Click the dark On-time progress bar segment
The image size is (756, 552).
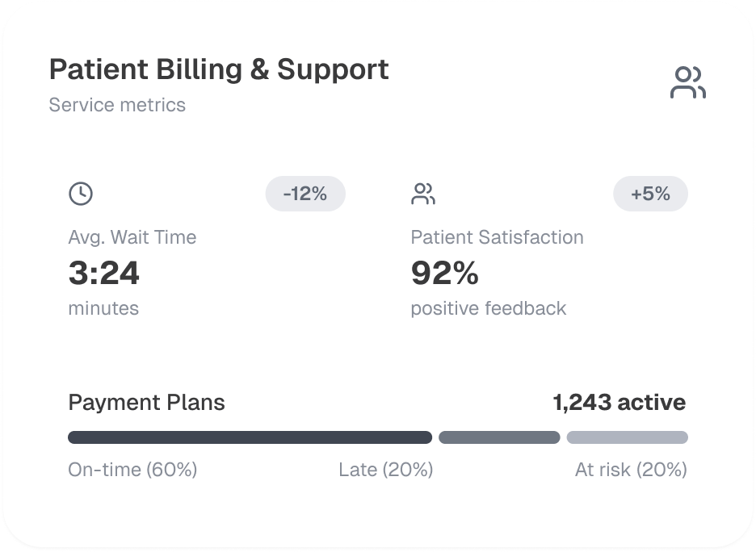coord(250,437)
